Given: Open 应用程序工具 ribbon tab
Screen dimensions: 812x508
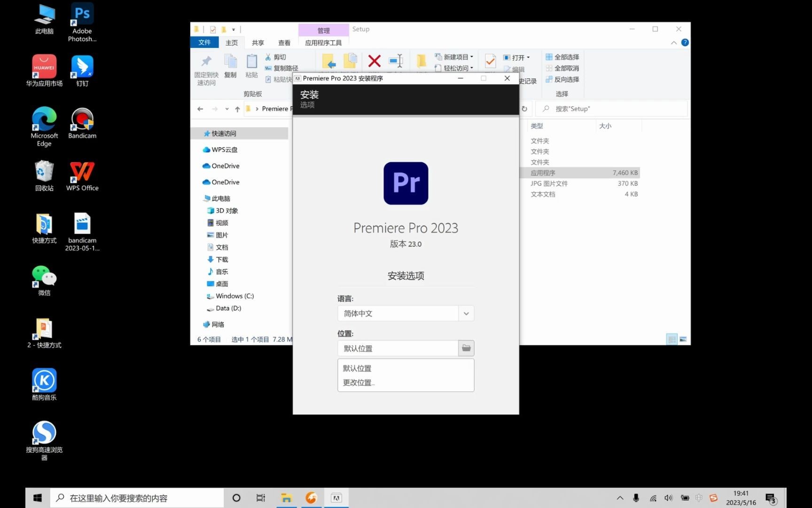Looking at the screenshot, I should [x=323, y=42].
